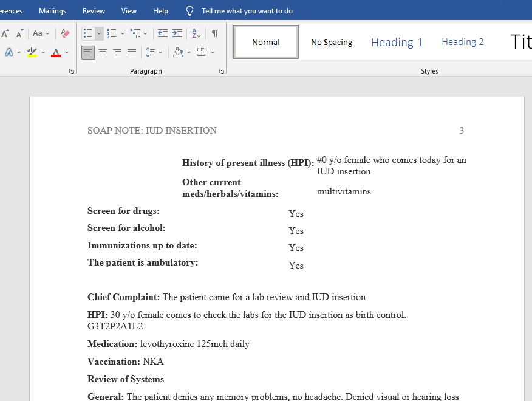Screen dimensions: 532x401
Task: Open the bullet library dropdown arrow
Action: coord(99,33)
